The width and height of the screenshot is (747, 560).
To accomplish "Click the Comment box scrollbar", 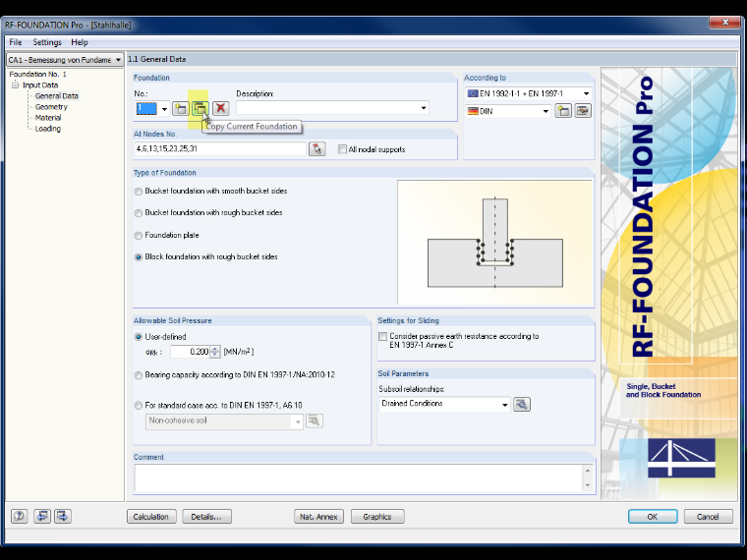I will pyautogui.click(x=588, y=478).
